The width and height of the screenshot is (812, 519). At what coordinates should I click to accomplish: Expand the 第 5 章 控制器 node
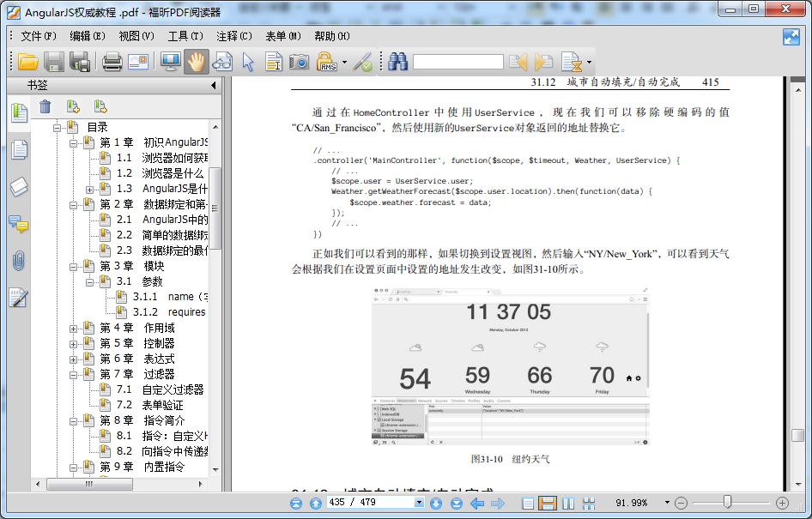click(x=74, y=344)
